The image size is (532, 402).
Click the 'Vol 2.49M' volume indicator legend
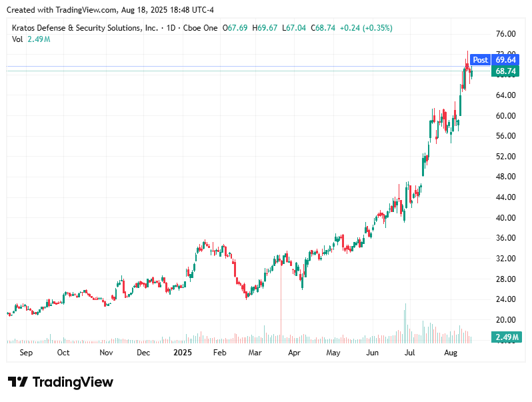tap(31, 39)
